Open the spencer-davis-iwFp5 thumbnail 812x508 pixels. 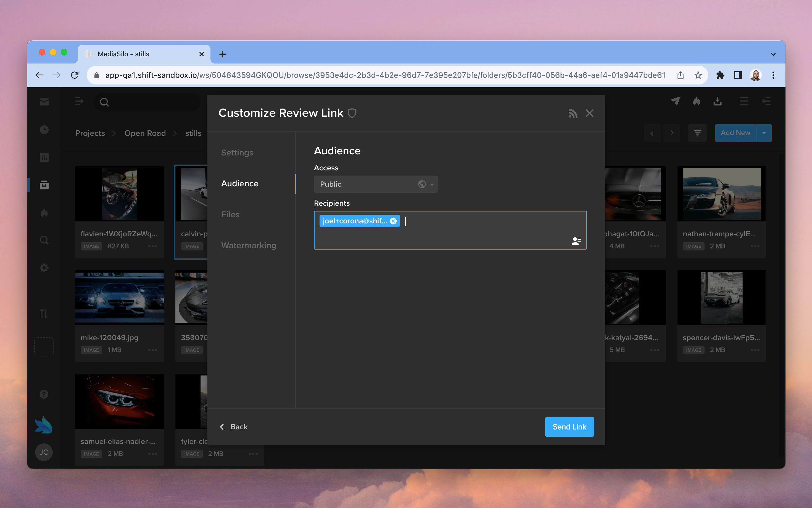coord(722,298)
